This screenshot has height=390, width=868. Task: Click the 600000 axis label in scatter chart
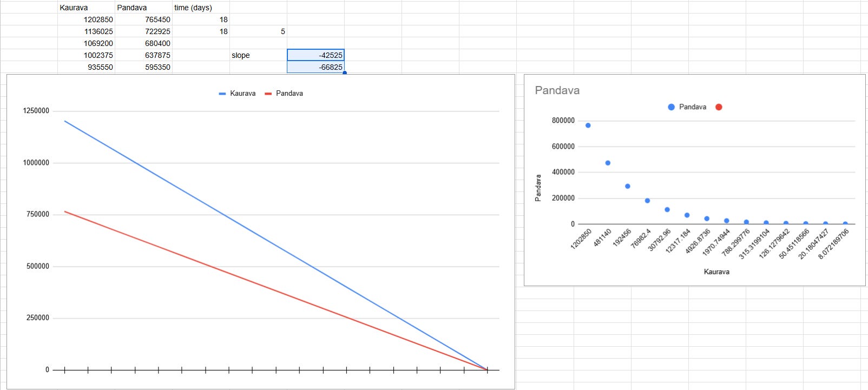pos(563,147)
